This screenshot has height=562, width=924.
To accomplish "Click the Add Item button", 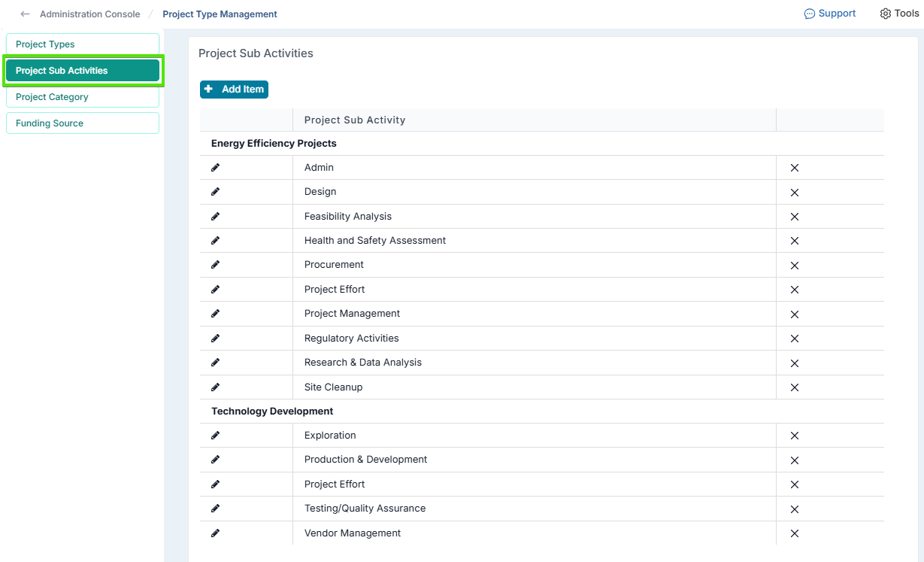I will [234, 89].
